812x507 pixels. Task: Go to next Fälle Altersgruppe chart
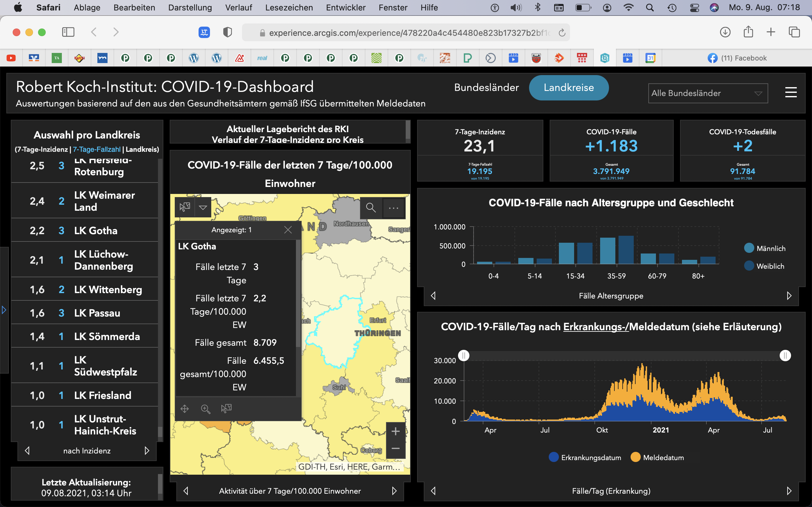tap(789, 296)
